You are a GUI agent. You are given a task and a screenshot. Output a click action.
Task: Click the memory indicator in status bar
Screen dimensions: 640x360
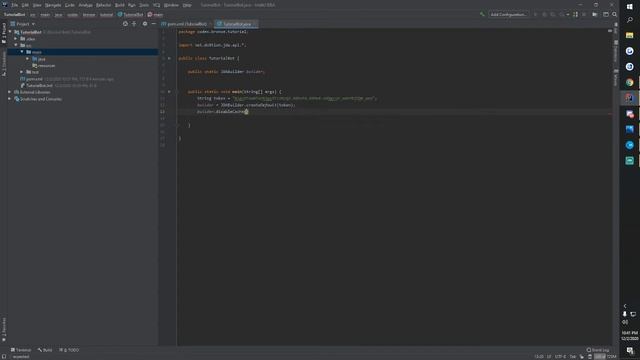coord(605,357)
